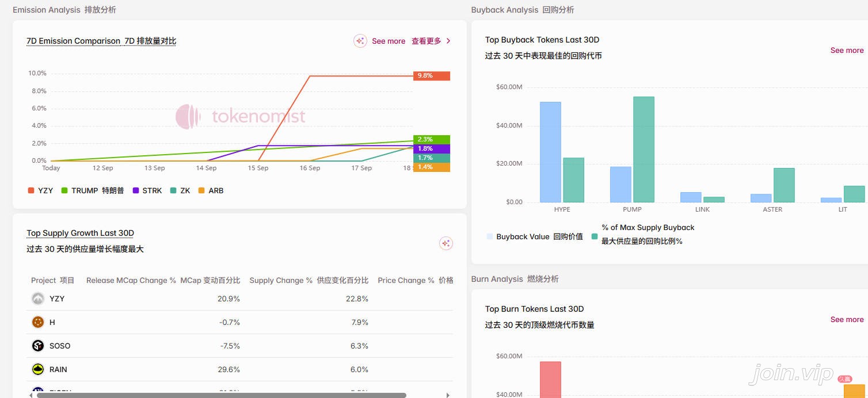Click the tall red bar in Burn chart
The height and width of the screenshot is (398, 868).
click(x=550, y=380)
